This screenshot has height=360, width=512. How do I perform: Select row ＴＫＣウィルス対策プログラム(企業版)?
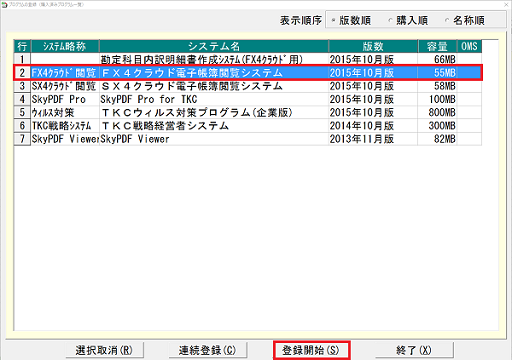click(x=248, y=113)
